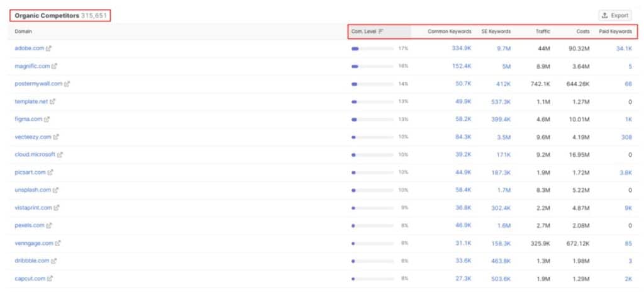Click capcut.com common keywords 27.3K
This screenshot has width=644, height=304.
(464, 279)
